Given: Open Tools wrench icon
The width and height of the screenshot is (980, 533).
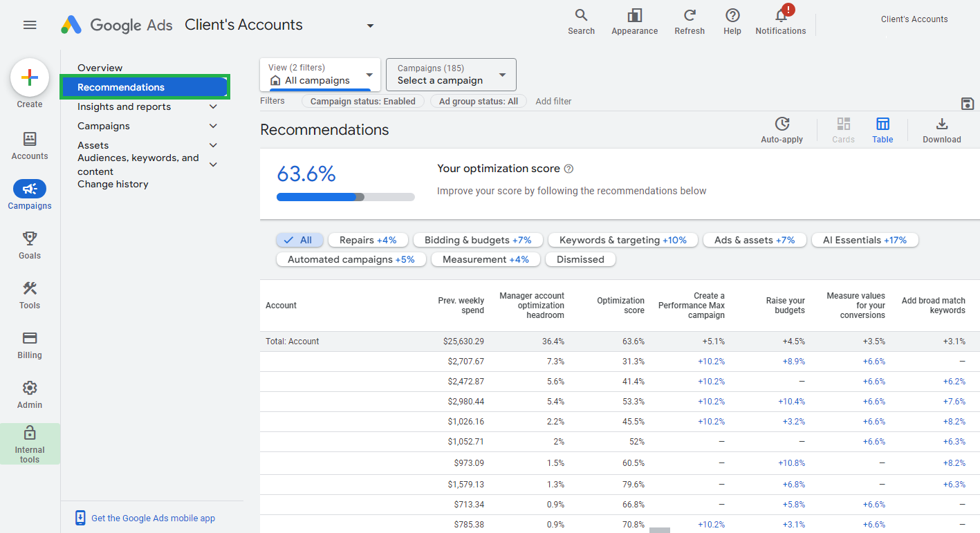Looking at the screenshot, I should click(x=30, y=295).
